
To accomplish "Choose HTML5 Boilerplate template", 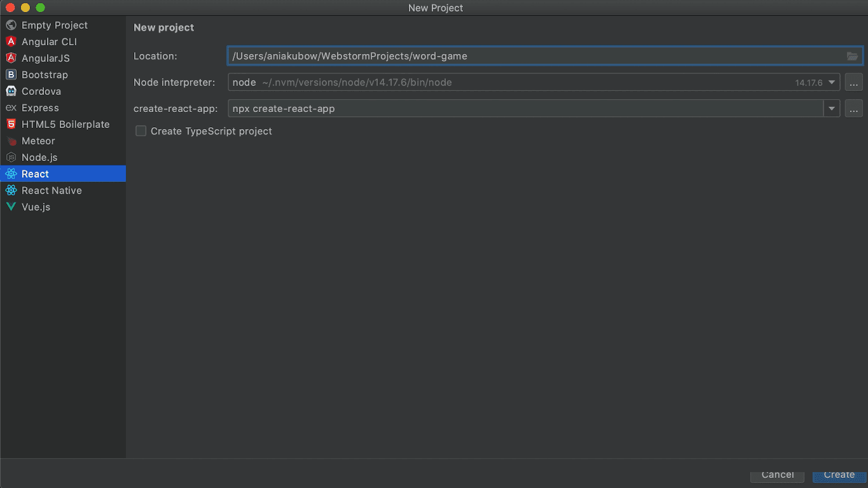I will (63, 125).
